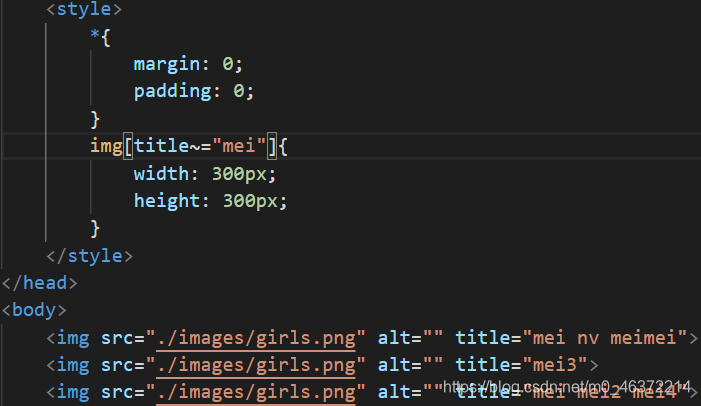Open the girls.png path in the last img line
The image size is (701, 406).
(256, 392)
